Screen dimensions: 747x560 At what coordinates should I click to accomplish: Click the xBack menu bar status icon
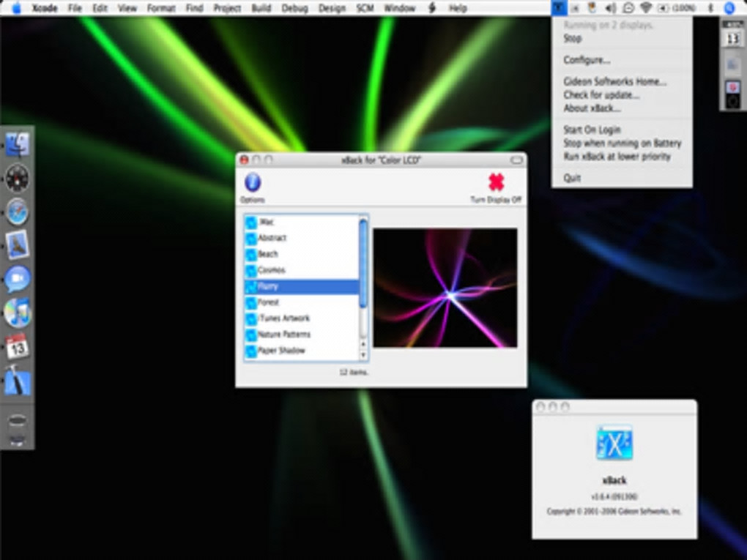coord(559,8)
